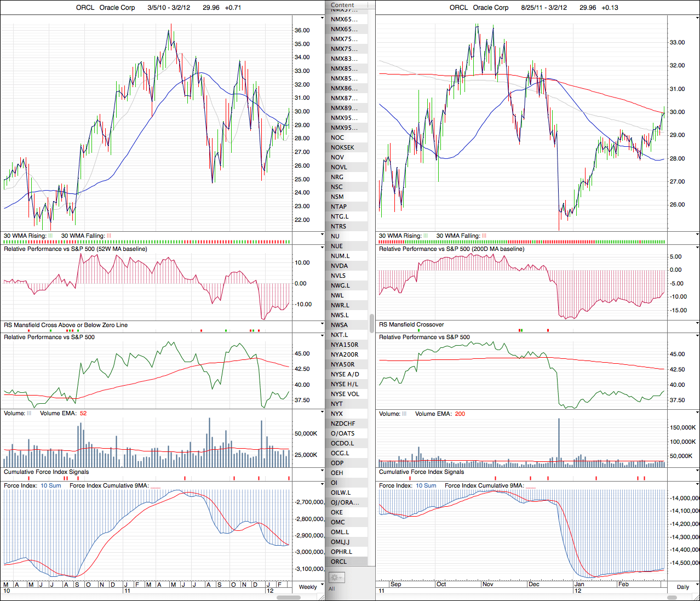The height and width of the screenshot is (601, 700).
Task: Open the weekly Force Index panel menu arrow
Action: coord(322,484)
